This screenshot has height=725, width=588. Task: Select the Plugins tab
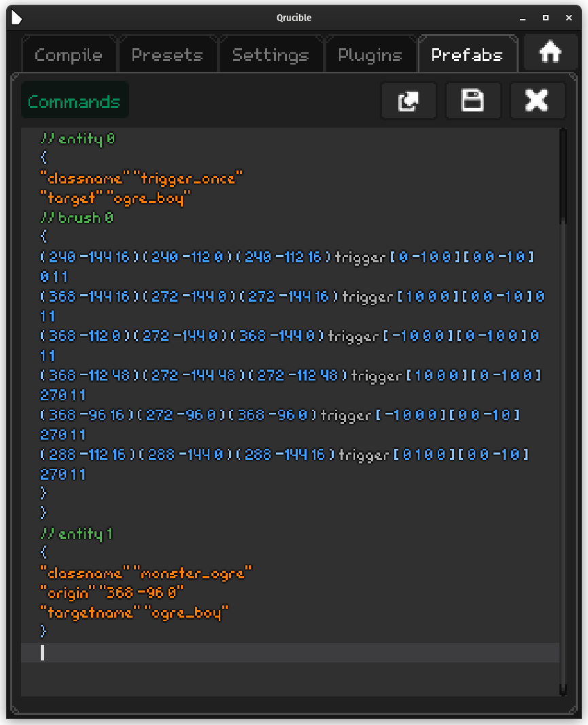(370, 55)
